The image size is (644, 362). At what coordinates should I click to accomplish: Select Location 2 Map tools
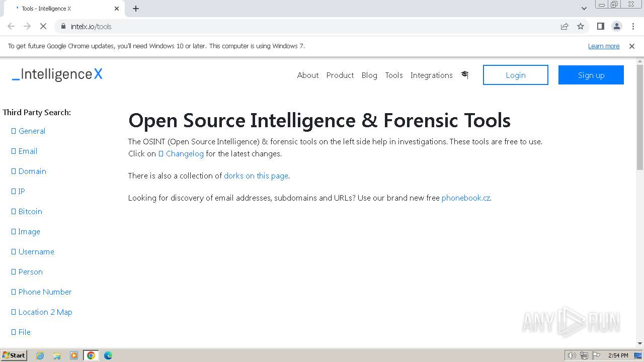(x=42, y=312)
